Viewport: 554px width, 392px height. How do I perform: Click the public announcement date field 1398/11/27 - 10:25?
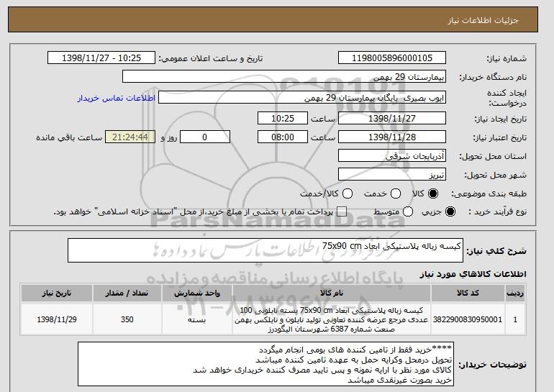(101, 58)
